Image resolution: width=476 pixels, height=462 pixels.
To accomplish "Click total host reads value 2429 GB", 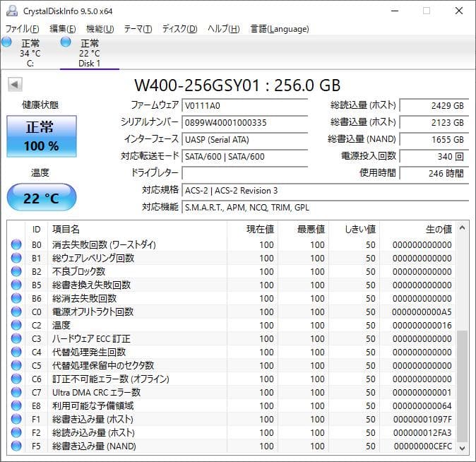I will 434,105.
